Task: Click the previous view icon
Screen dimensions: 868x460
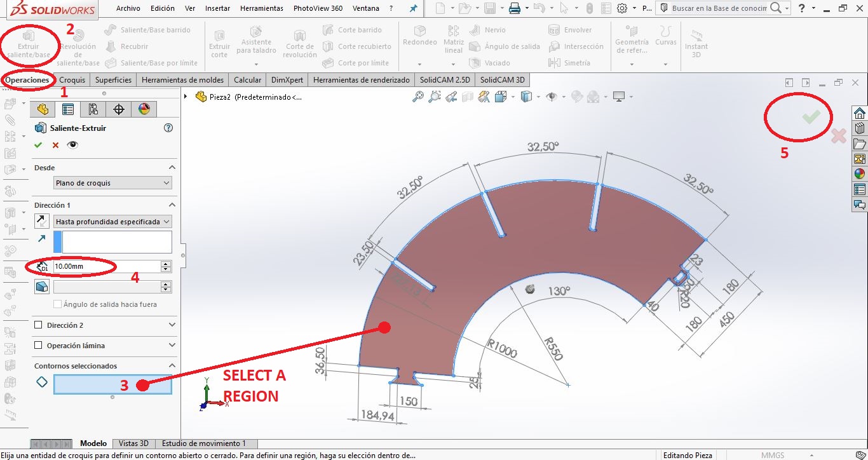Action: [451, 97]
